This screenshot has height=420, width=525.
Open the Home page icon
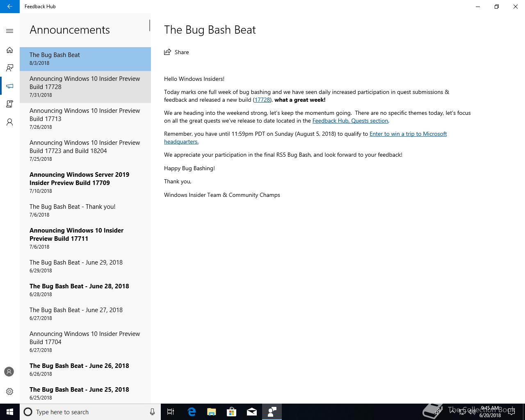[x=10, y=50]
